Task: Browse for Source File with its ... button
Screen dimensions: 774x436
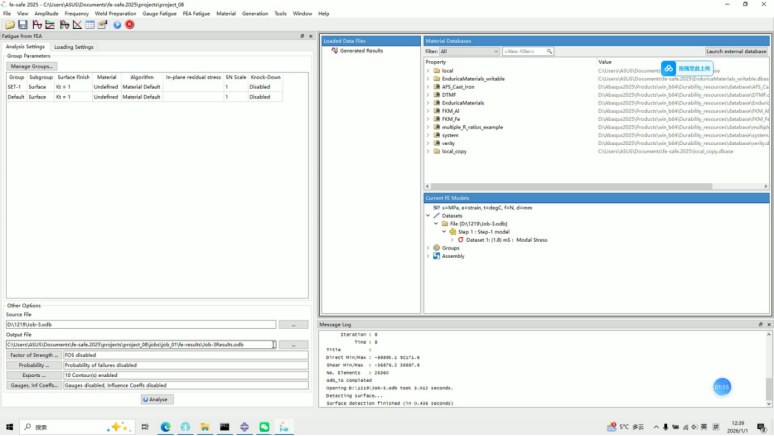Action: click(294, 324)
